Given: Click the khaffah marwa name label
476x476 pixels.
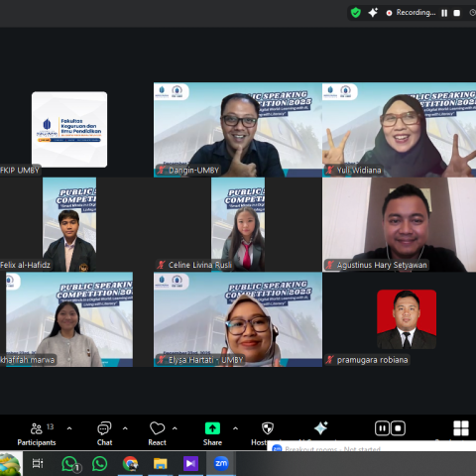Looking at the screenshot, I should point(28,360).
